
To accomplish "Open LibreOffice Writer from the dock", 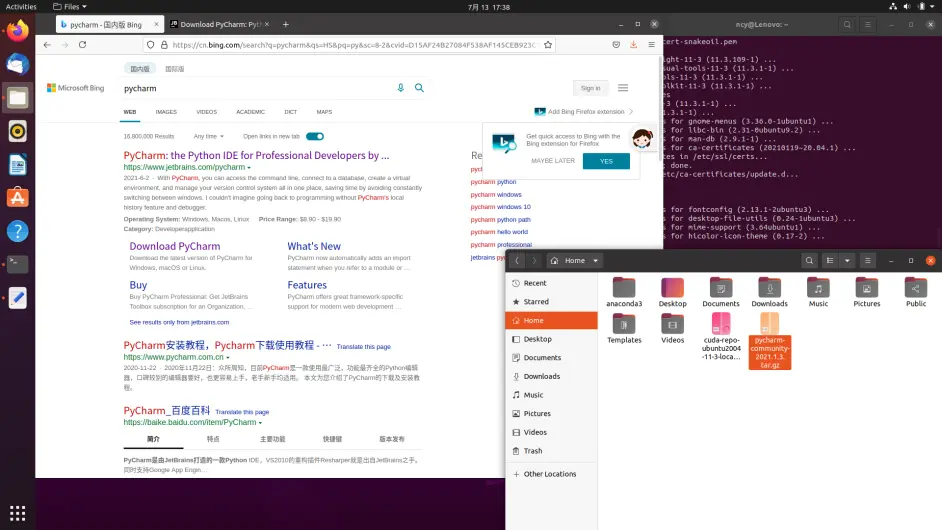I will coord(17,165).
